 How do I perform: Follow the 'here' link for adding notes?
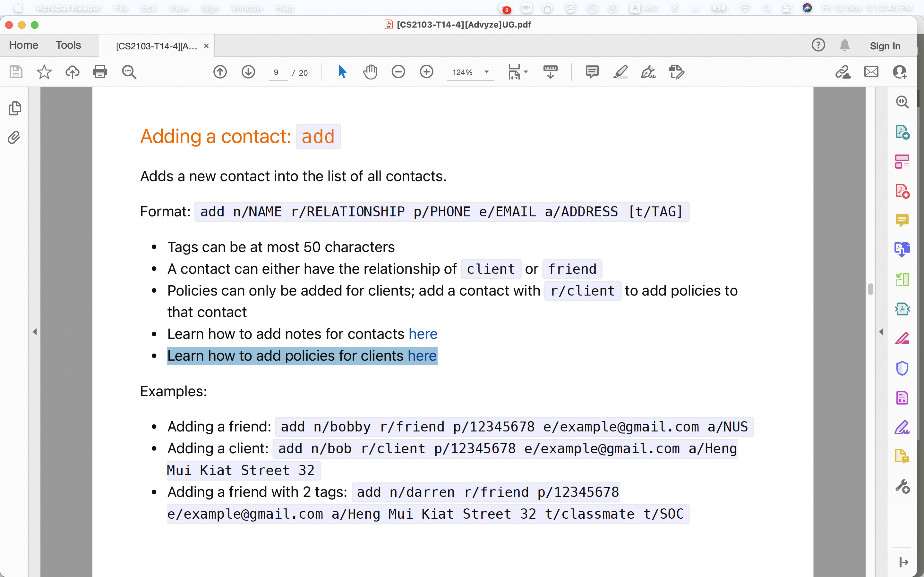(423, 334)
